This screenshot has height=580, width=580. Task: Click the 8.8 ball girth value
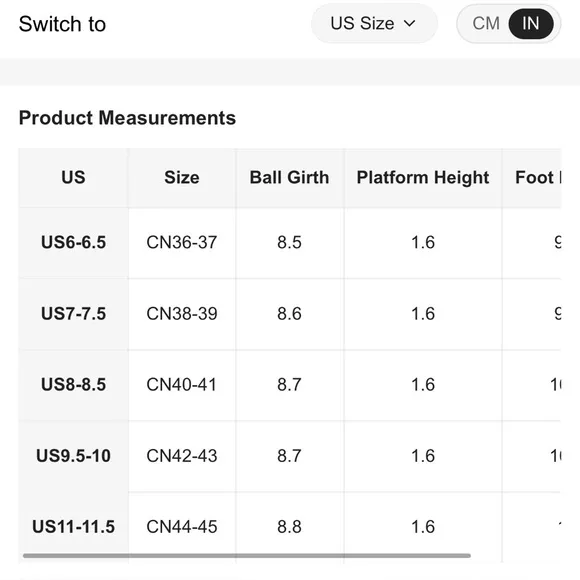(x=290, y=527)
